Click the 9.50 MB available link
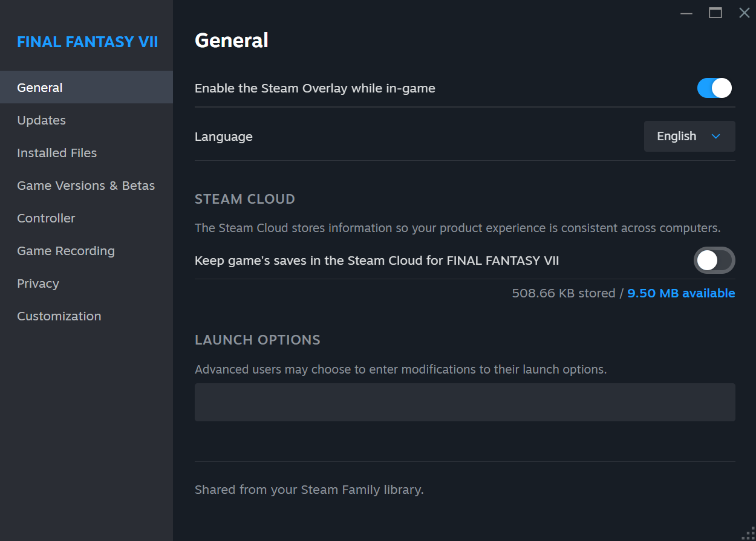756x541 pixels. [681, 293]
